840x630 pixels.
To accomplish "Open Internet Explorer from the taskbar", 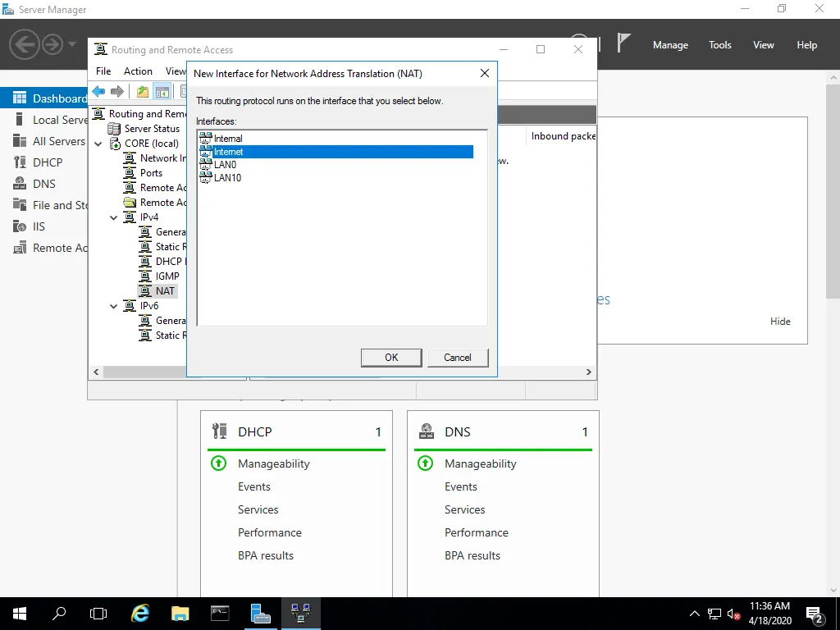I will (x=140, y=613).
